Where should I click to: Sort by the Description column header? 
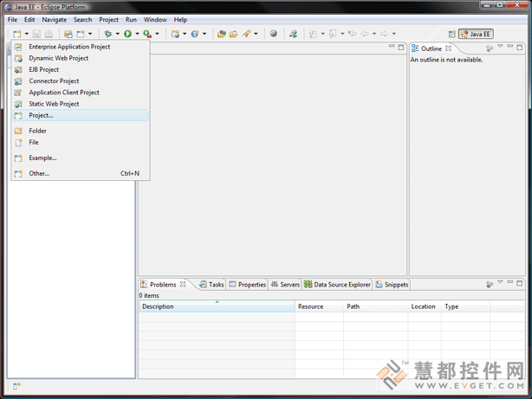pyautogui.click(x=217, y=306)
